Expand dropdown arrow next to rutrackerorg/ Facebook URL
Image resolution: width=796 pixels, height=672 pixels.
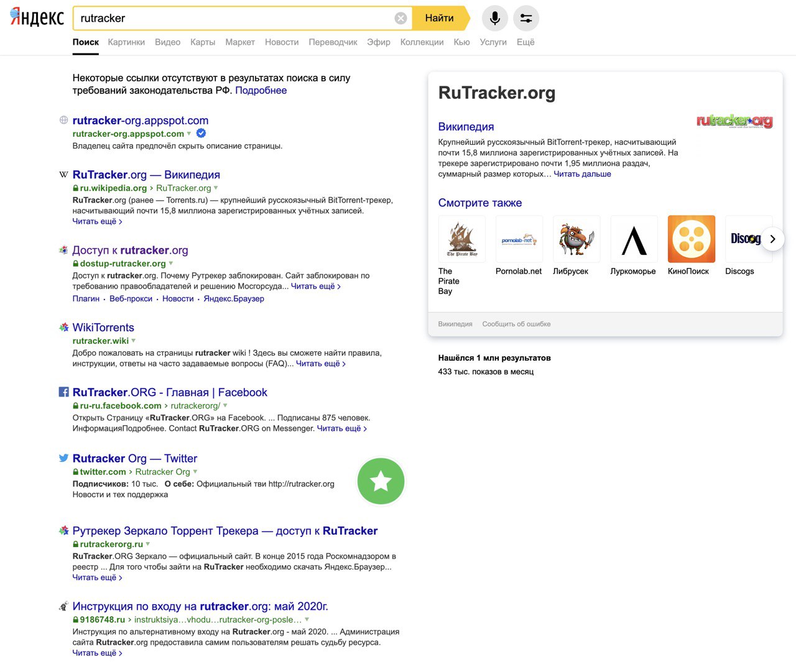225,405
